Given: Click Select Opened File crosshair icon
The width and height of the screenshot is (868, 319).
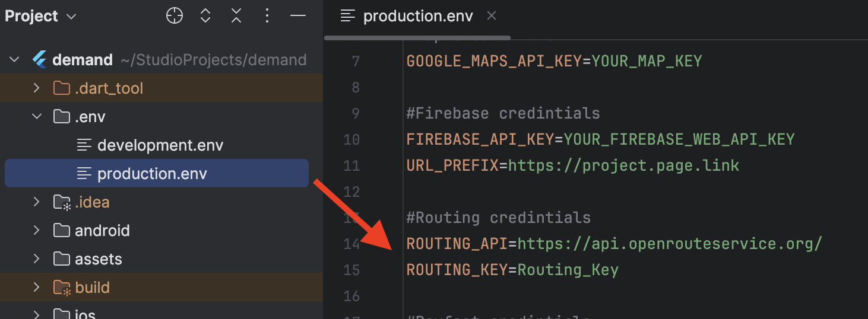Looking at the screenshot, I should tap(175, 16).
